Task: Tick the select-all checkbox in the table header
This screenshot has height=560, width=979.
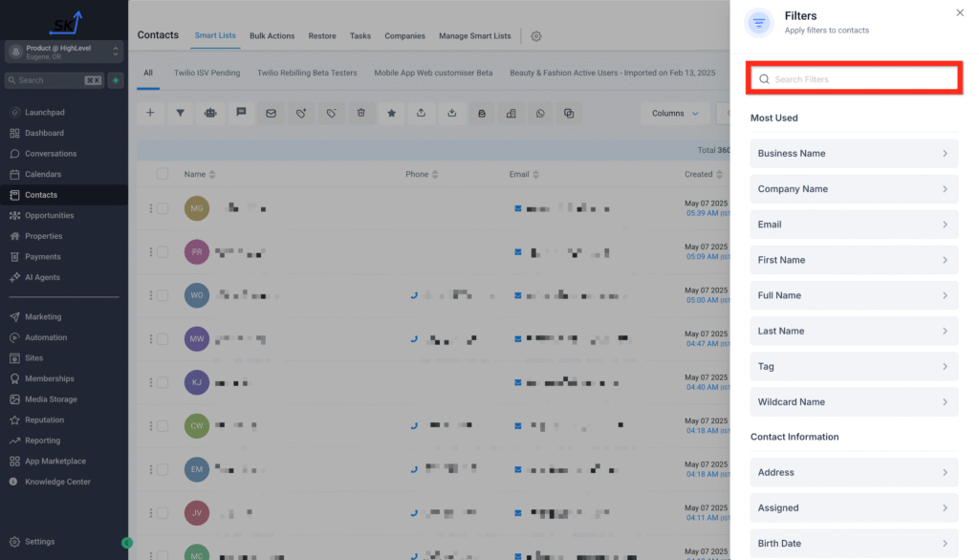Action: [163, 174]
